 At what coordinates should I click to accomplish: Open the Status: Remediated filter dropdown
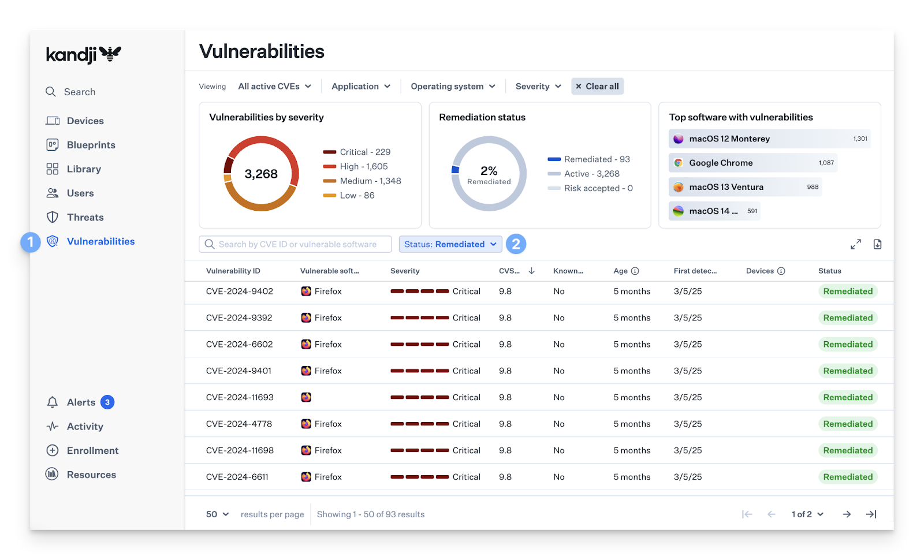click(450, 244)
